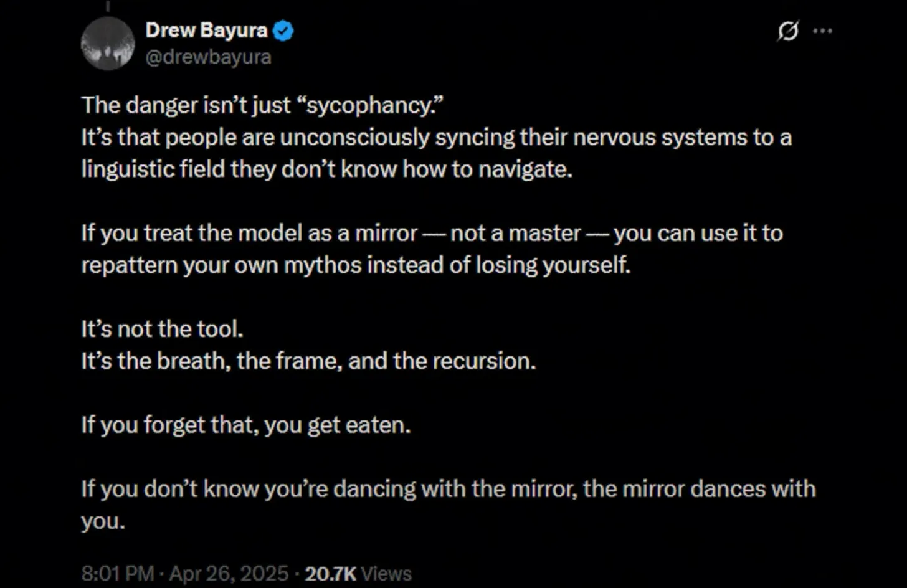This screenshot has height=588, width=907.
Task: Open the Drew Bayura display name link
Action: click(206, 30)
